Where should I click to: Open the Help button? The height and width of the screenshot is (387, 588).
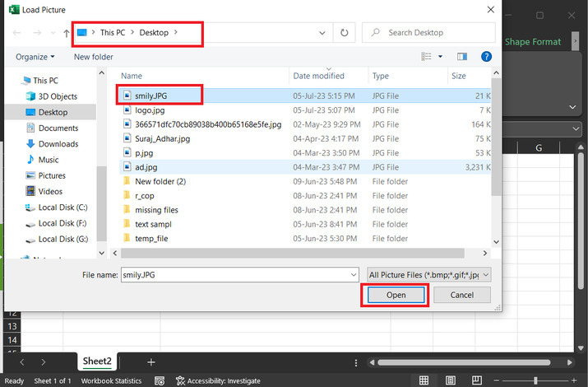click(486, 57)
